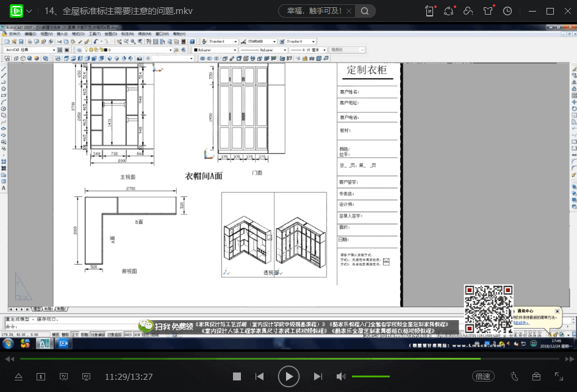This screenshot has width=577, height=392.
Task: Expand the ByLayer color dropdown
Action: click(x=235, y=49)
